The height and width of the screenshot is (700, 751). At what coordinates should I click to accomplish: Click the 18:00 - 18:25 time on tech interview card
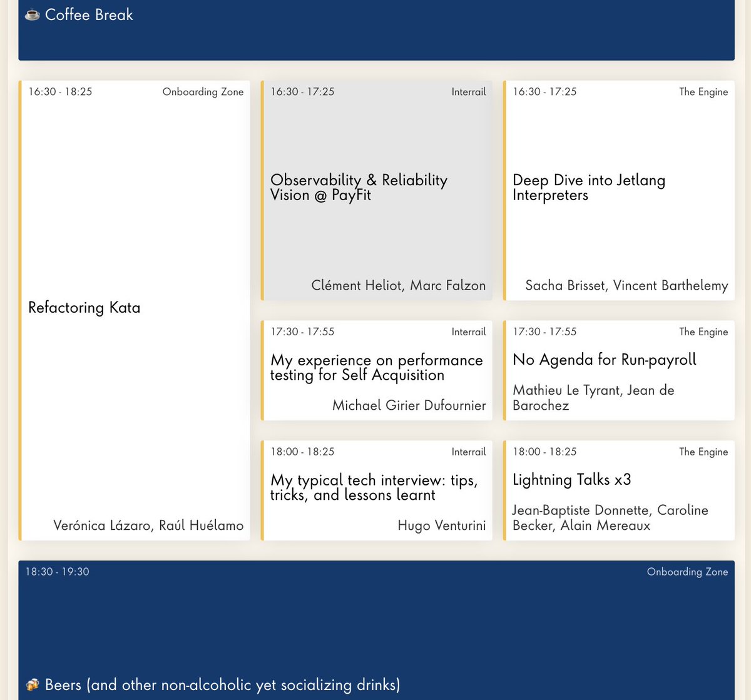pyautogui.click(x=302, y=452)
